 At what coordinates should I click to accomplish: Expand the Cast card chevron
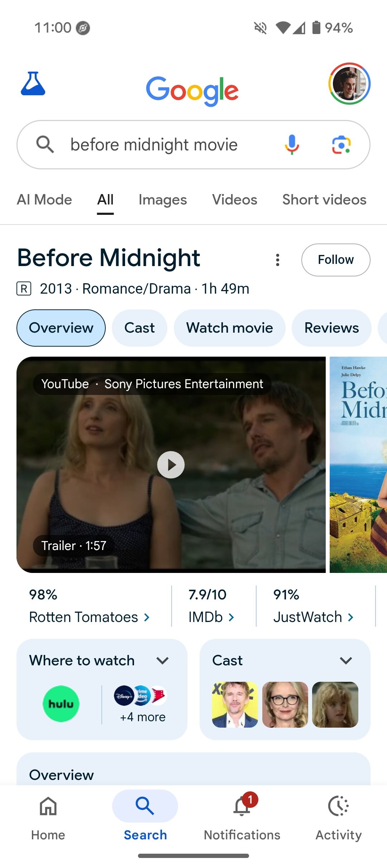[346, 661]
